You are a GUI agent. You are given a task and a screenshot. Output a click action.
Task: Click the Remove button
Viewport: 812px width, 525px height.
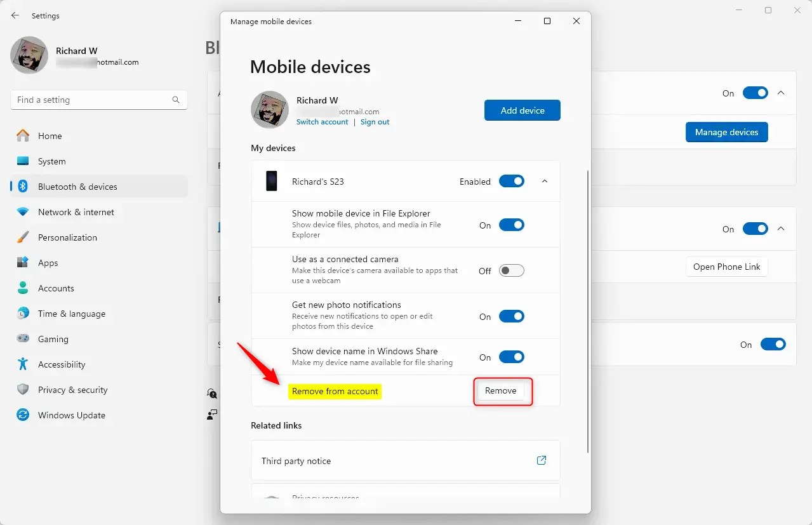point(501,390)
